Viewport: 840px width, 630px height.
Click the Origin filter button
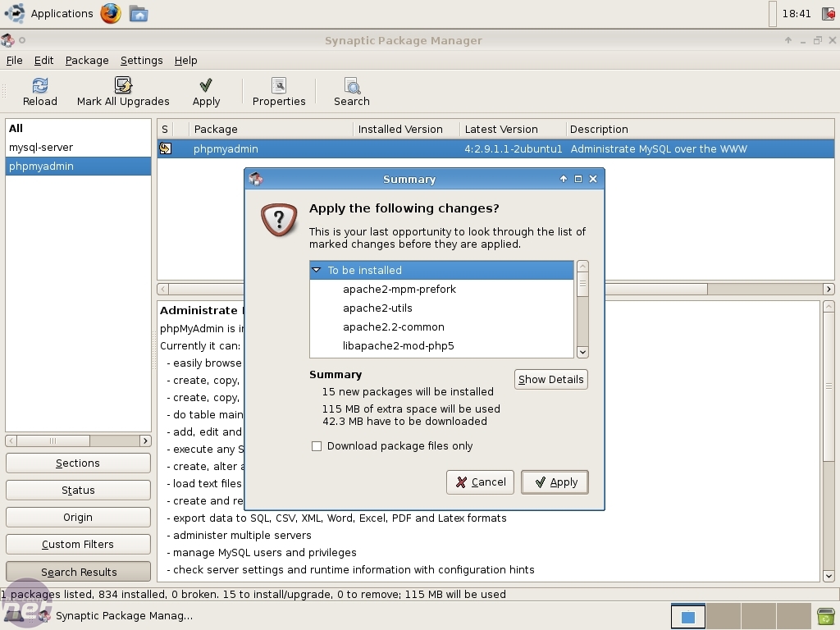click(x=78, y=518)
